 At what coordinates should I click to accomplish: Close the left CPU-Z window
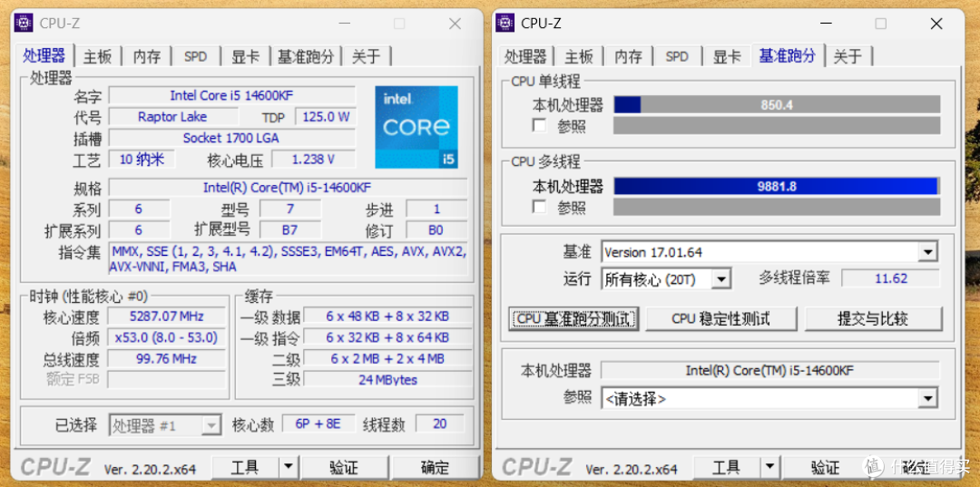(455, 24)
